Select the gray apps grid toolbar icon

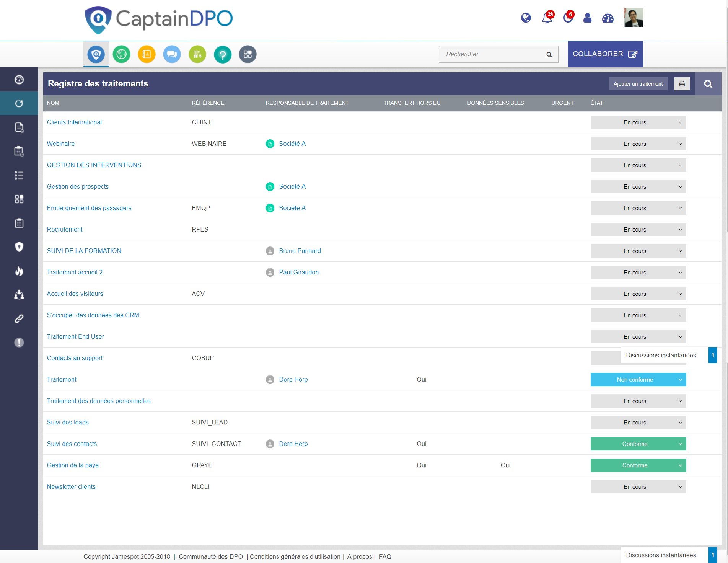click(248, 54)
